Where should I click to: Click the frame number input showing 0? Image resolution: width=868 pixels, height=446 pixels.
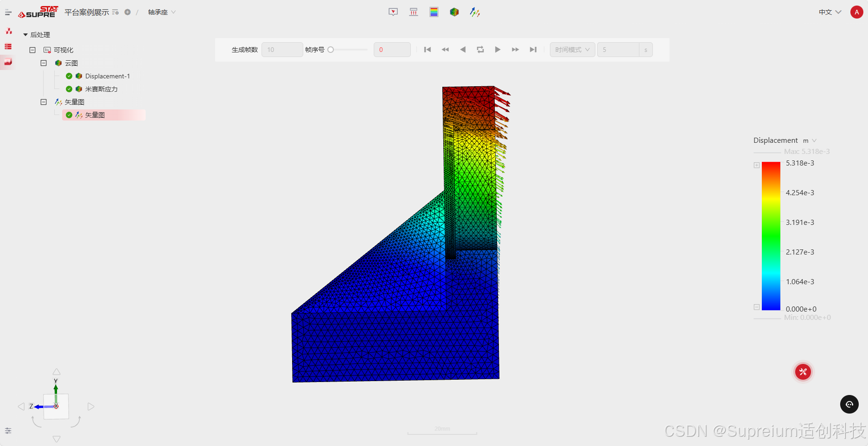(392, 50)
